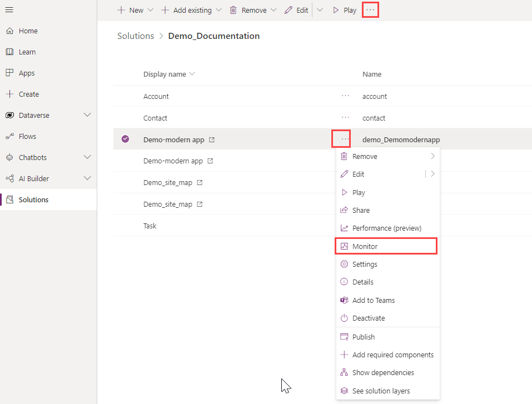Open the Add existing dropdown arrow
532x404 pixels.
tap(219, 10)
